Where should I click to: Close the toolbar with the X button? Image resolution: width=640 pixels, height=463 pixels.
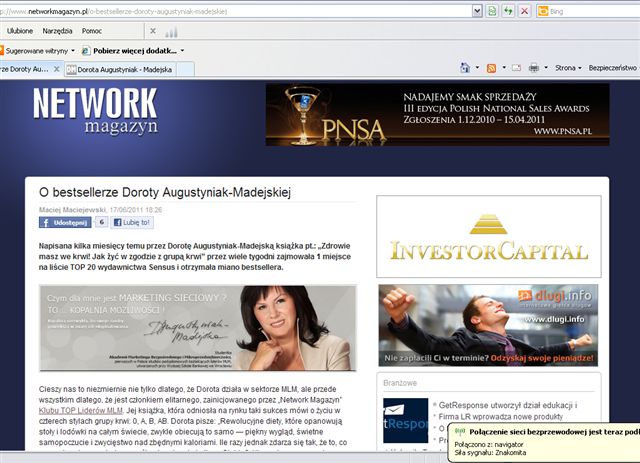pos(153,31)
